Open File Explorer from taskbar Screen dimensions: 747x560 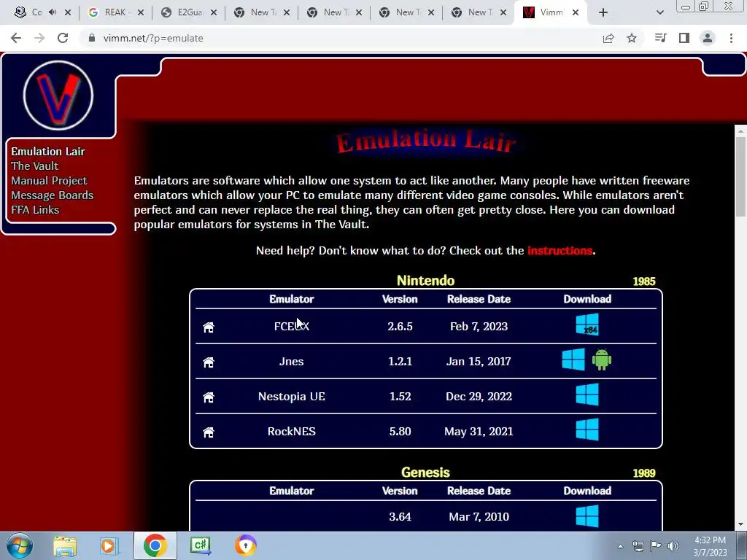tap(65, 545)
